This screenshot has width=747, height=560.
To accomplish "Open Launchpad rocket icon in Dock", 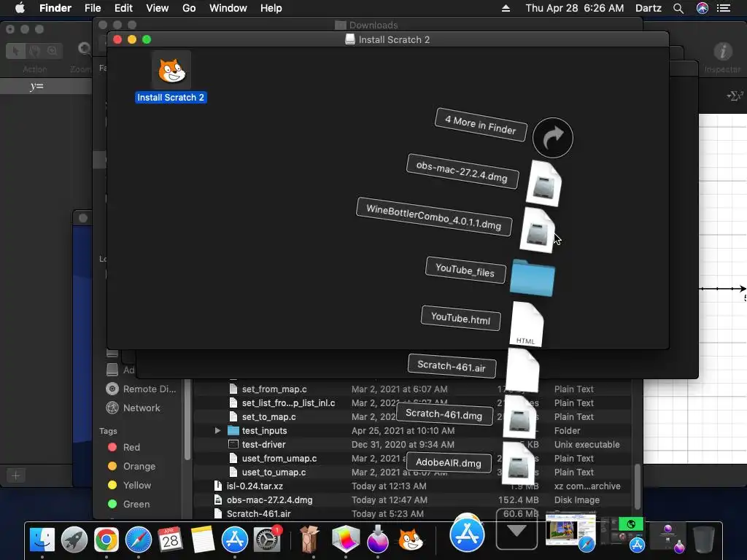I will 74,540.
